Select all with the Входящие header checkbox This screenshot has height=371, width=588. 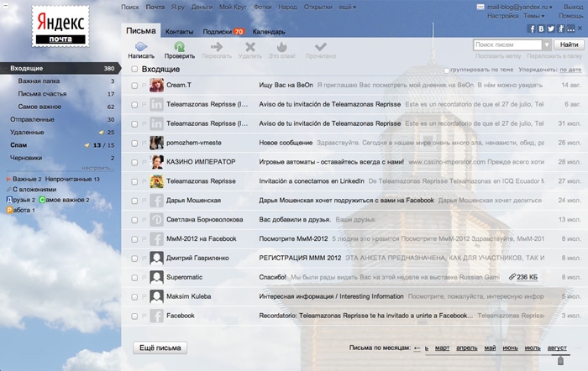point(134,69)
